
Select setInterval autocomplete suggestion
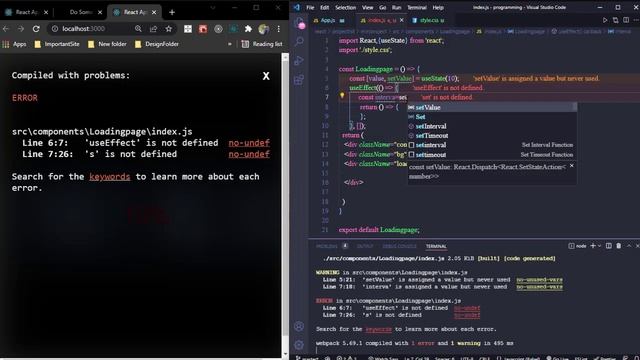click(x=492, y=126)
